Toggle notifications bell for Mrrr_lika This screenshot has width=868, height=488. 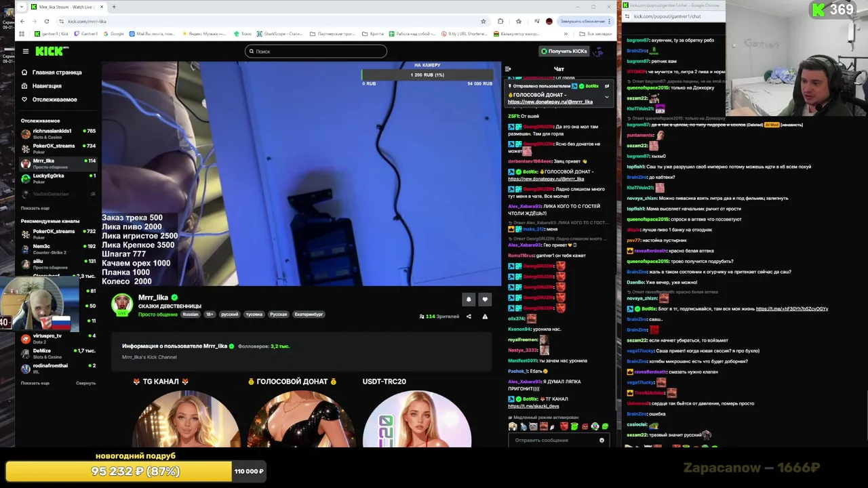tap(469, 299)
